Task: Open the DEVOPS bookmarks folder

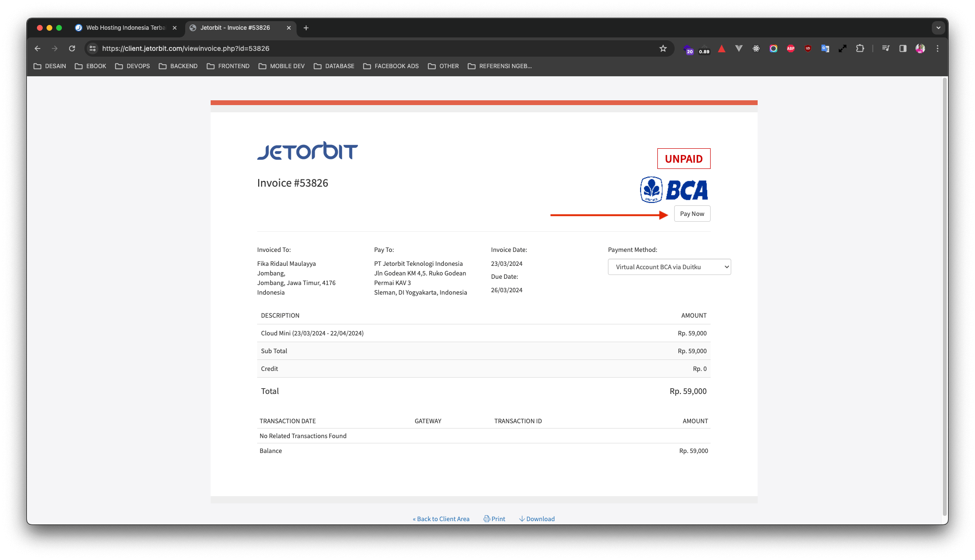Action: pyautogui.click(x=132, y=66)
